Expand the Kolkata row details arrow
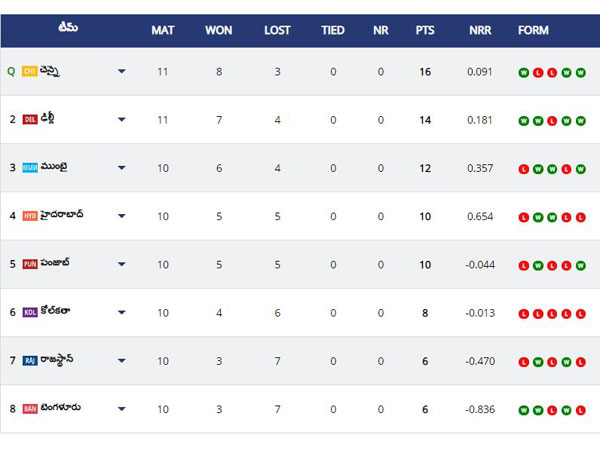Image resolution: width=600 pixels, height=450 pixels. pyautogui.click(x=122, y=313)
